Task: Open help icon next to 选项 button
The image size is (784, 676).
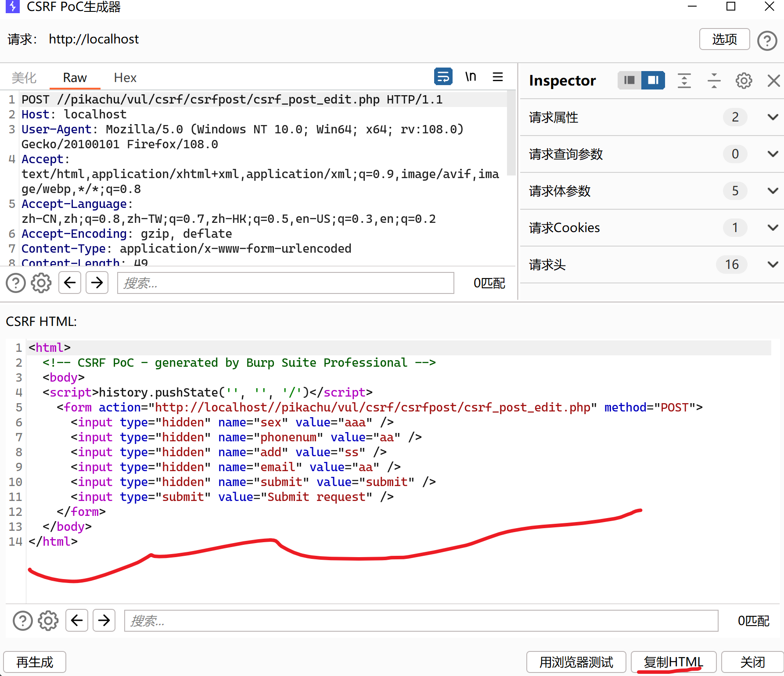Action: (767, 41)
